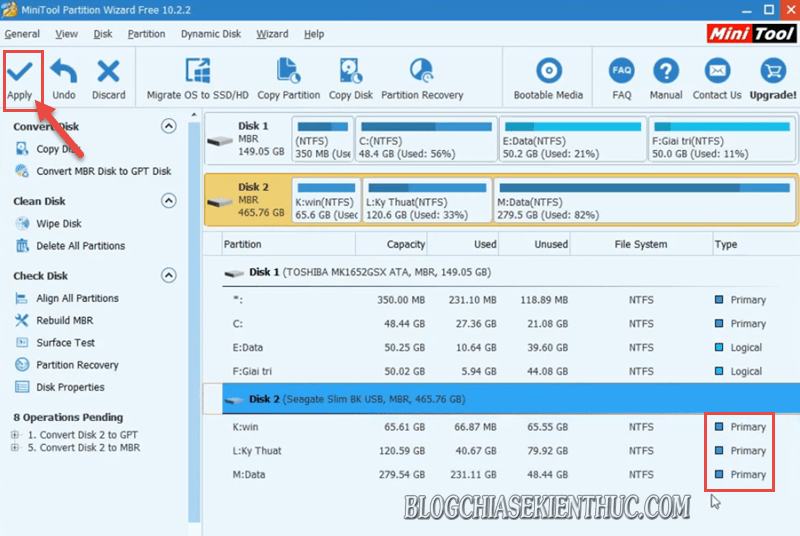Choose Convert MBR Disk to GPT Disk
Screen dimensions: 800x536
[104, 171]
